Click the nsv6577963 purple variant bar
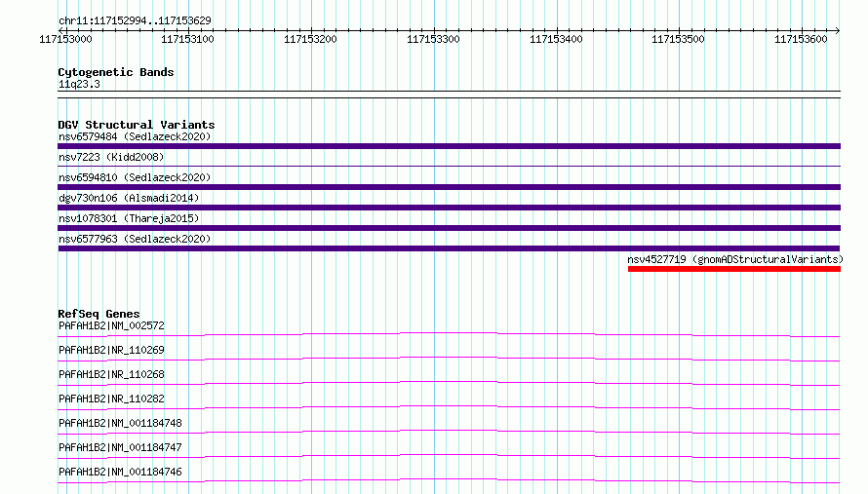The height and width of the screenshot is (494, 868). pos(449,248)
